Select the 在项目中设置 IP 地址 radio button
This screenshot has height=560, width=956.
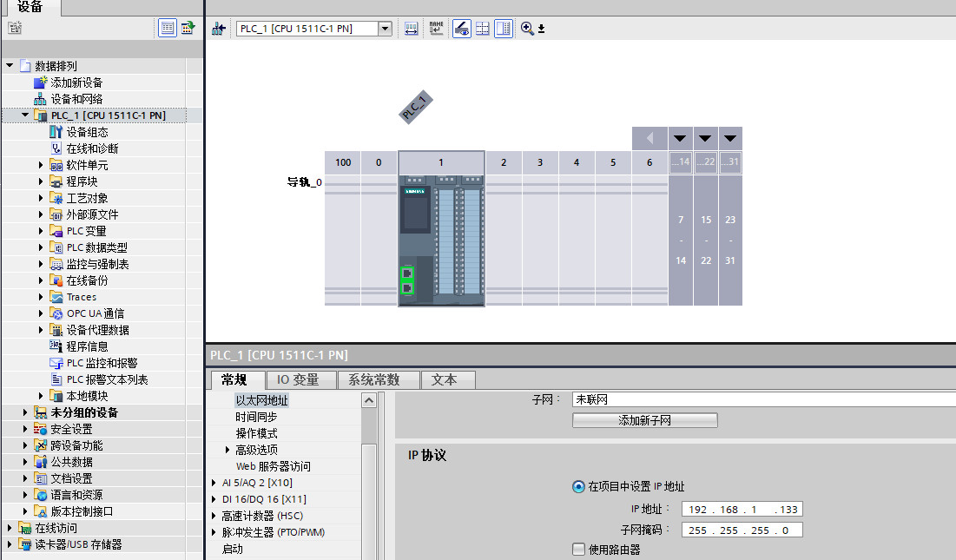pos(578,486)
